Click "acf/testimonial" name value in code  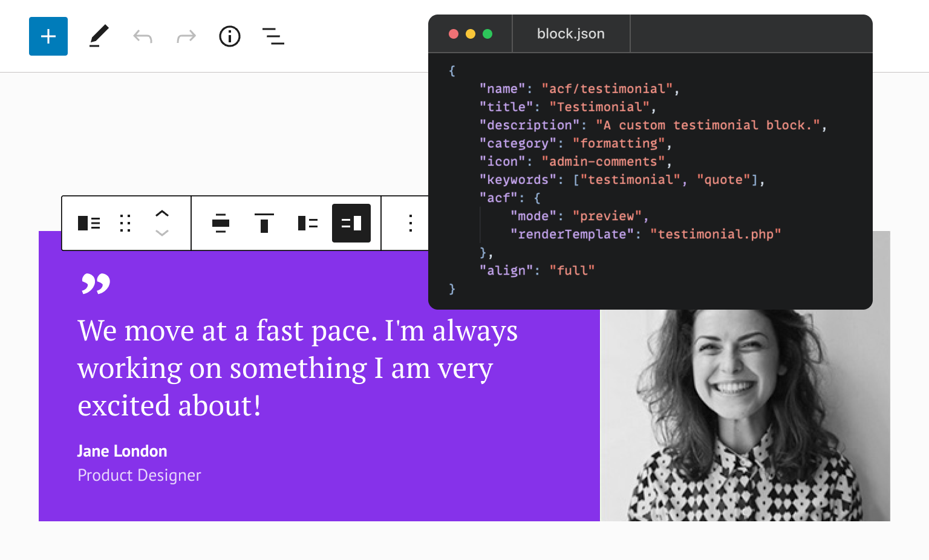pyautogui.click(x=607, y=89)
